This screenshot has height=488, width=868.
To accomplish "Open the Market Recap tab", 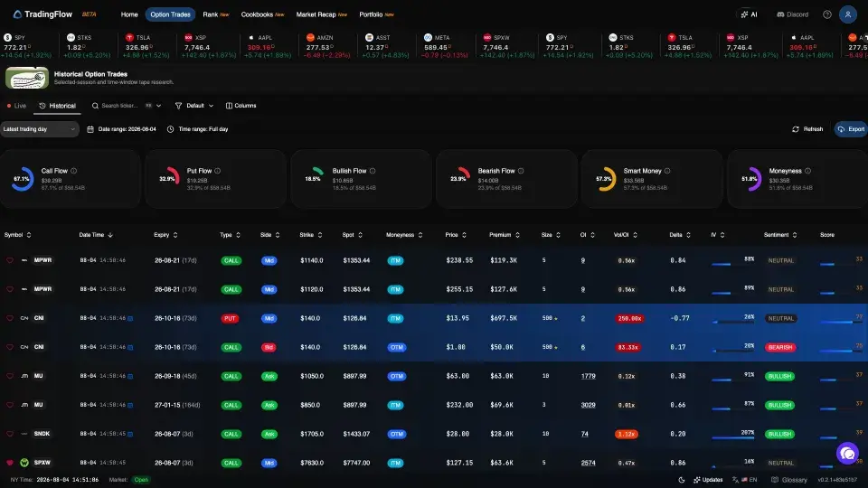I will 321,14.
